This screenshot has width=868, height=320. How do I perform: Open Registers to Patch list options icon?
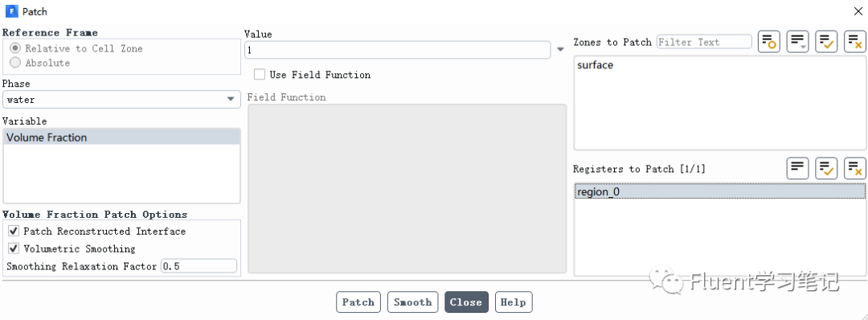point(798,168)
